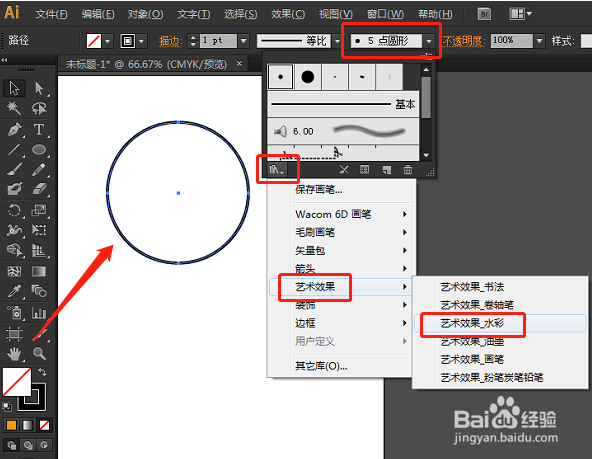Screen dimensions: 592x459
Task: Switch to solid Color mode button
Action: point(11,425)
